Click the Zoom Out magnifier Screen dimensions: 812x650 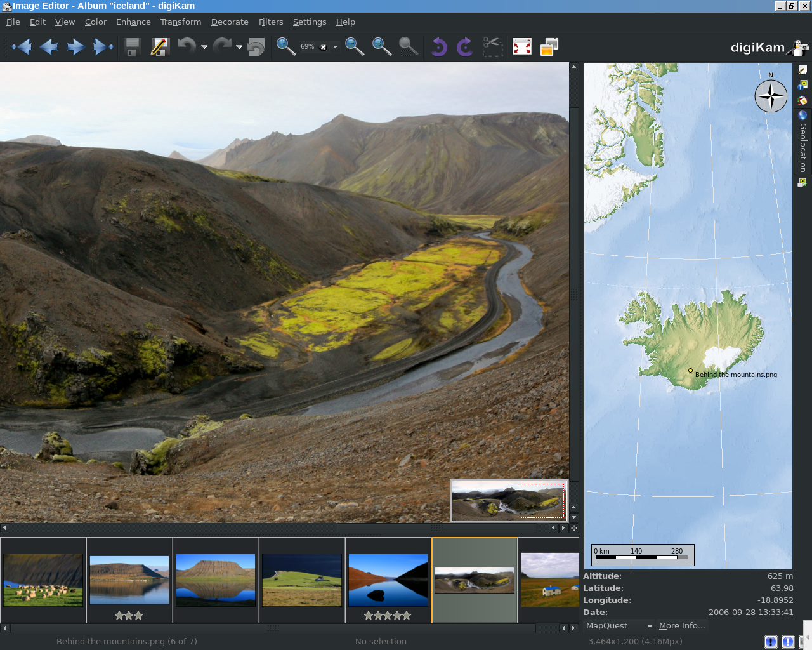[355, 46]
